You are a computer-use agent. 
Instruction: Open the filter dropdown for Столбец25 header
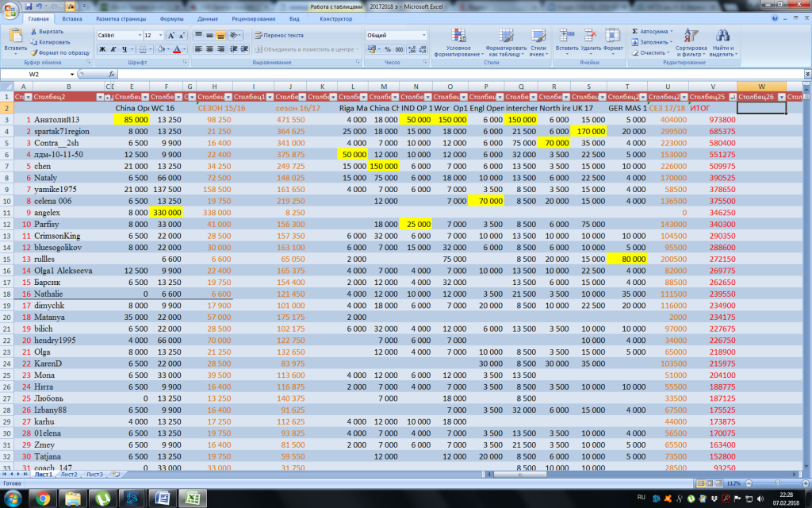pos(731,97)
